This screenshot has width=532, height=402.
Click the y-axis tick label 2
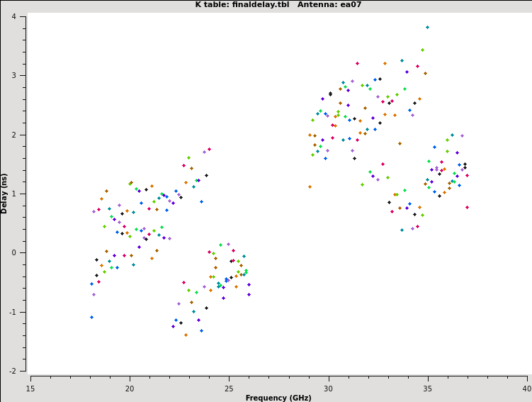pyautogui.click(x=14, y=135)
